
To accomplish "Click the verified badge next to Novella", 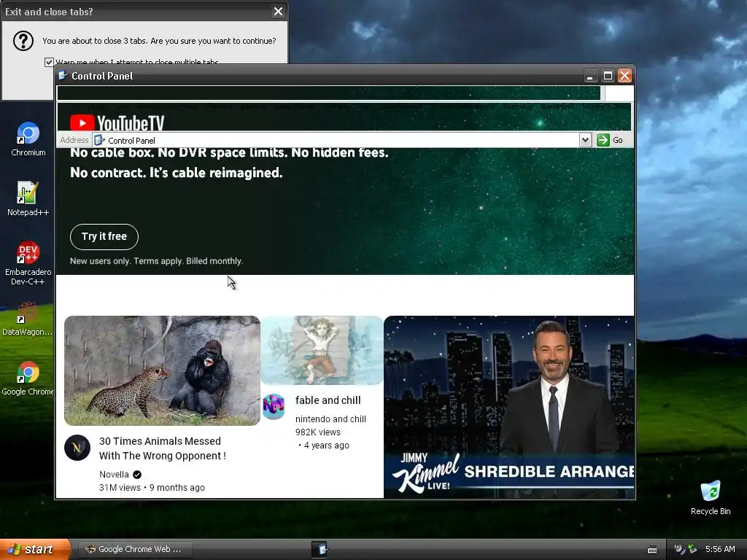I will tap(137, 474).
